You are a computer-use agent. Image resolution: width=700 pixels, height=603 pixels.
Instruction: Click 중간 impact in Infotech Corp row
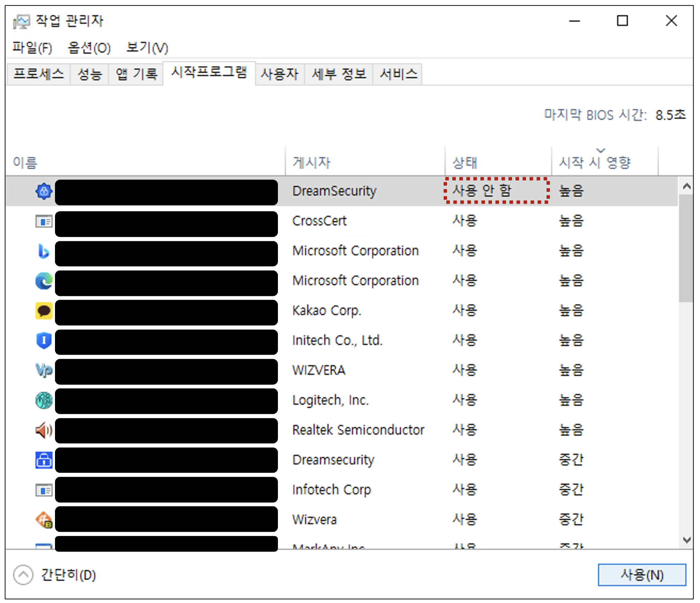(571, 490)
